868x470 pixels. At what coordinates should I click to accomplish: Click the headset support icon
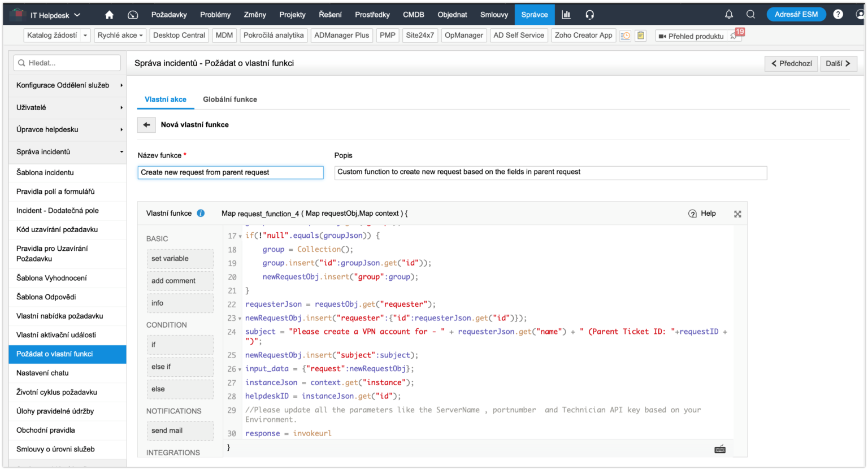point(589,15)
